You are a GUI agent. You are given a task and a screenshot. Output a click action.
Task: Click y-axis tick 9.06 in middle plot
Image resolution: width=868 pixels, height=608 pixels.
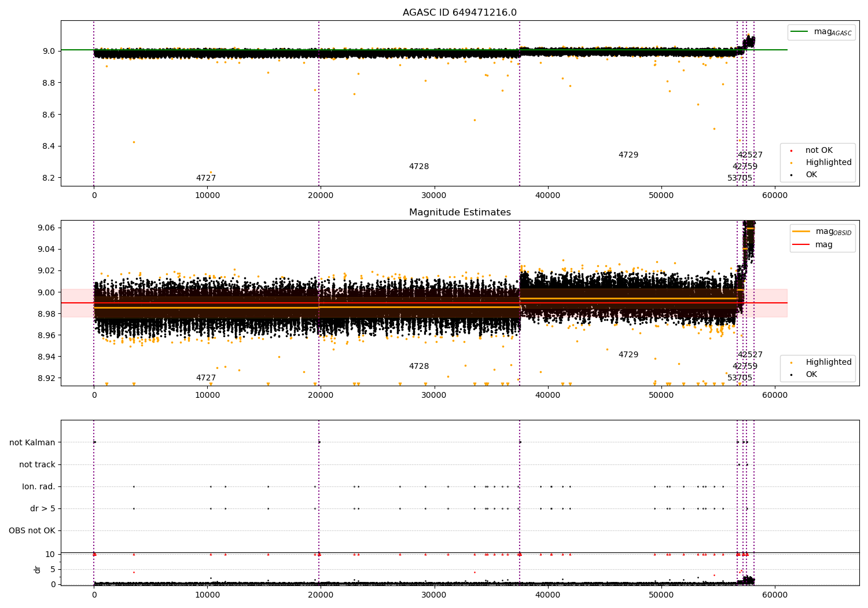(x=47, y=228)
